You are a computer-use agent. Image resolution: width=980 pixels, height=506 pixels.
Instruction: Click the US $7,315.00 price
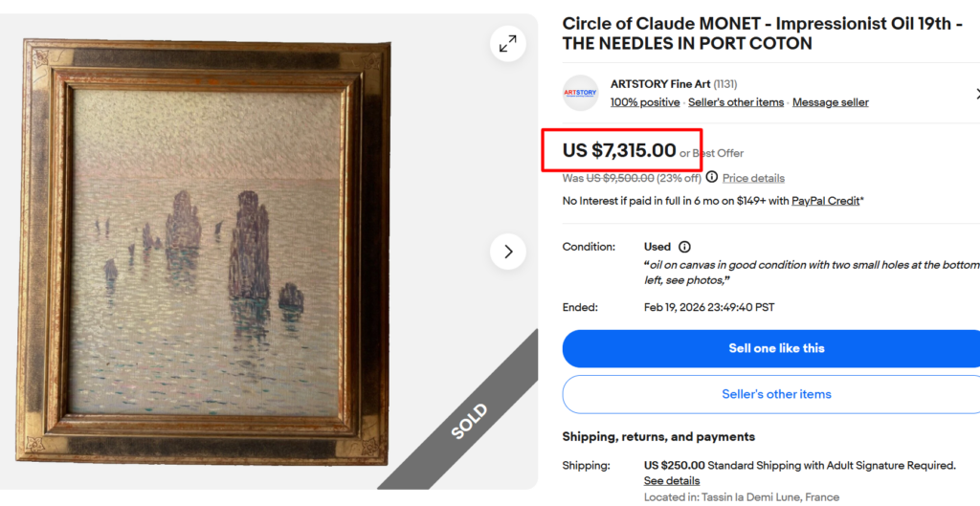point(619,150)
